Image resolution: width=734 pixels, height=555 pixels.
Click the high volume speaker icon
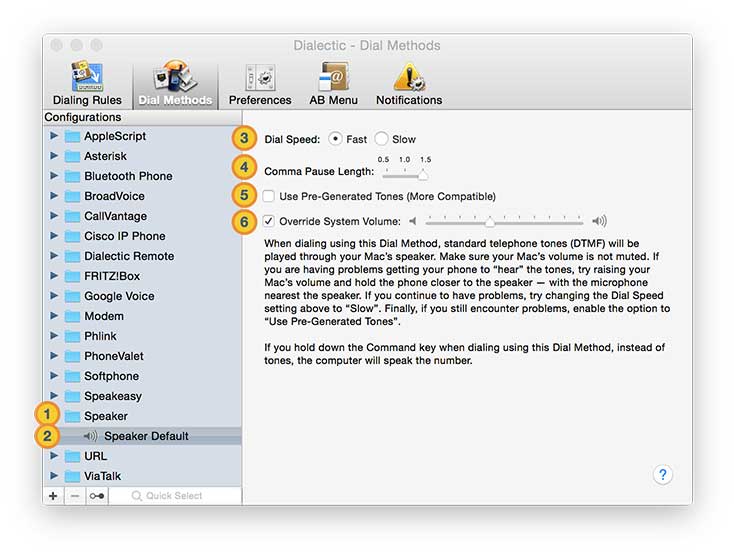coord(599,221)
